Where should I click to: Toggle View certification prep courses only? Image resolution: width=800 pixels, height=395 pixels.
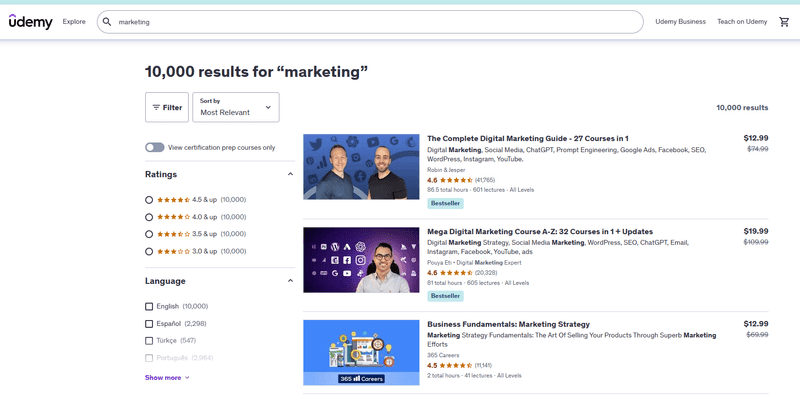[x=155, y=147]
